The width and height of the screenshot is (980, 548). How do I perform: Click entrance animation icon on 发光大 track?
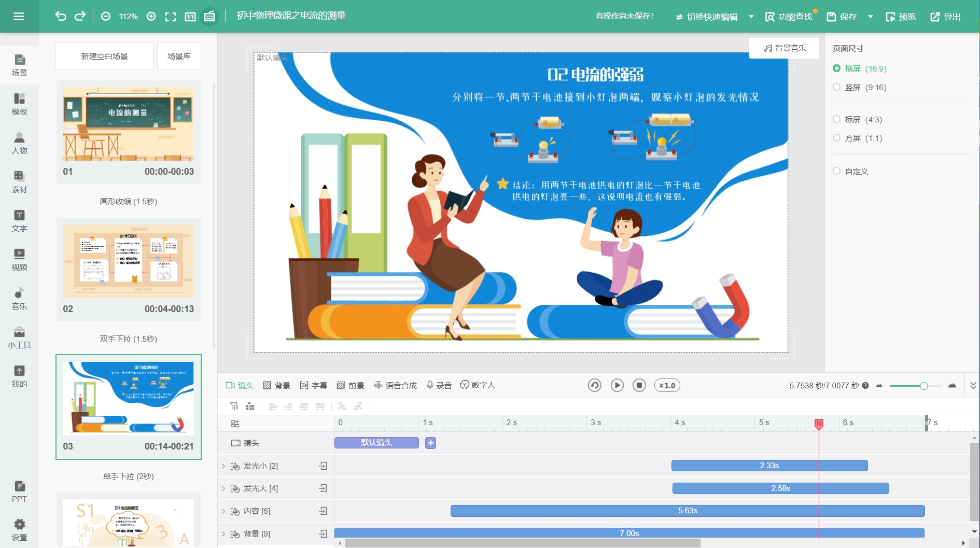click(323, 488)
